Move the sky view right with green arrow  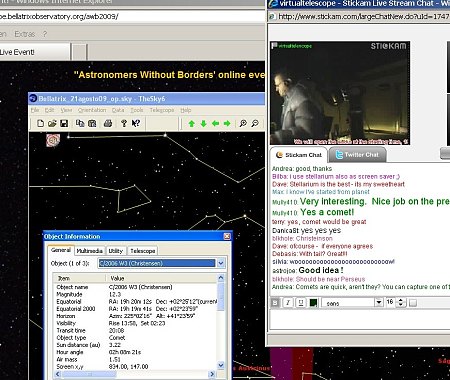[227, 124]
